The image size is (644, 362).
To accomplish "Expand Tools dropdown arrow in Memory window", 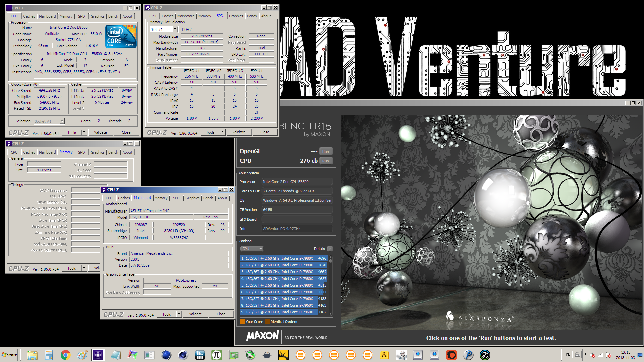I will coord(84,268).
